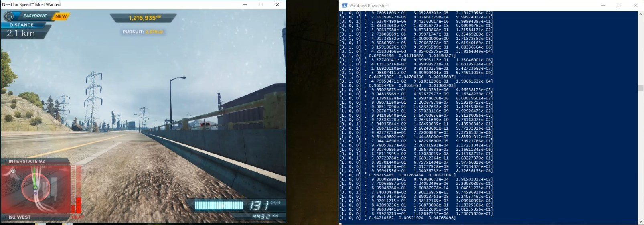Image resolution: width=644 pixels, height=225 pixels.
Task: Click the 131 KM/H speedometer readout
Action: (x=264, y=205)
